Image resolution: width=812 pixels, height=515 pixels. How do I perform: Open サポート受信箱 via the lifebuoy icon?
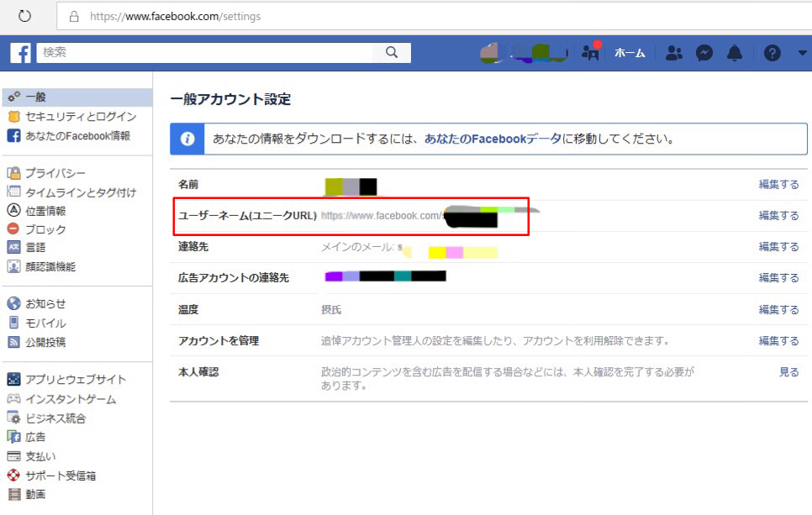12,475
